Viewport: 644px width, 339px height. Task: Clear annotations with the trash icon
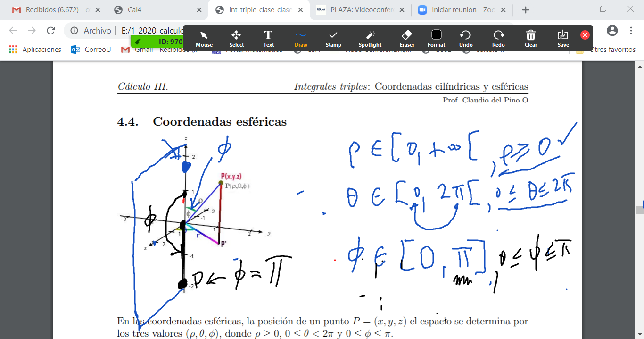[531, 38]
